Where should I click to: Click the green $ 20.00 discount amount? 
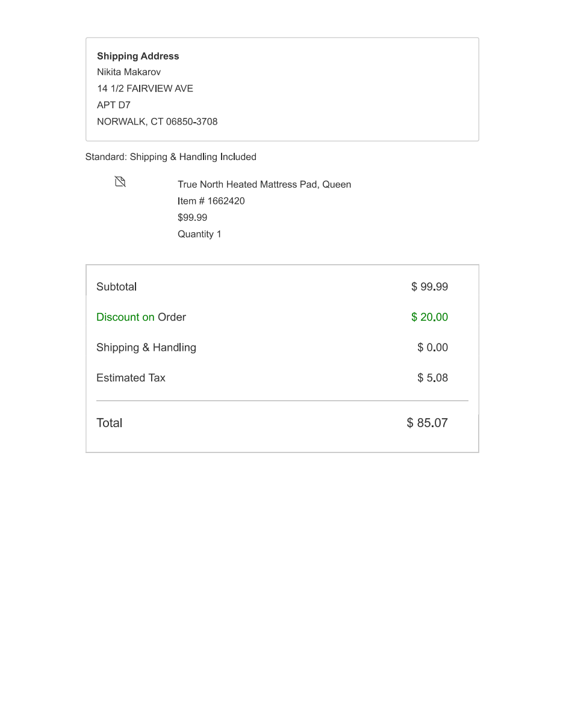click(430, 317)
